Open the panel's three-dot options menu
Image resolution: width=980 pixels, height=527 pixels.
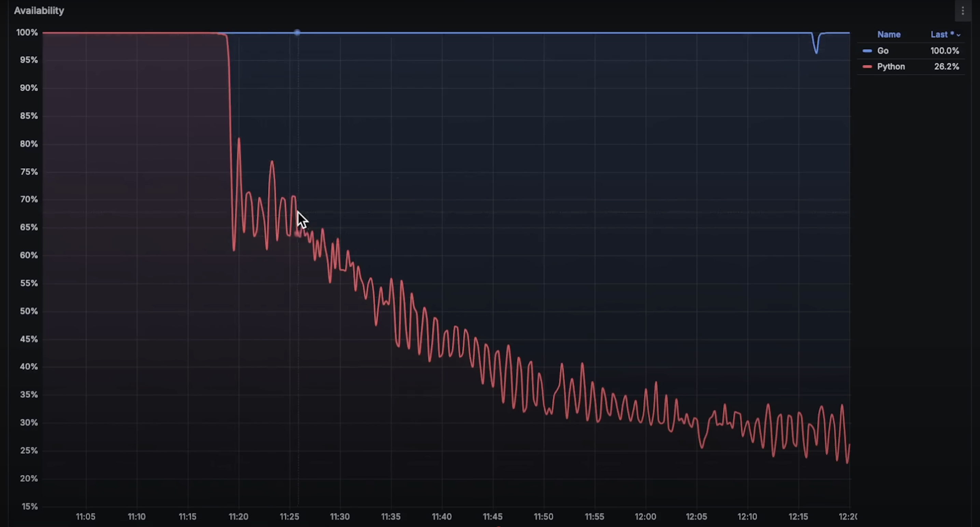click(x=963, y=11)
